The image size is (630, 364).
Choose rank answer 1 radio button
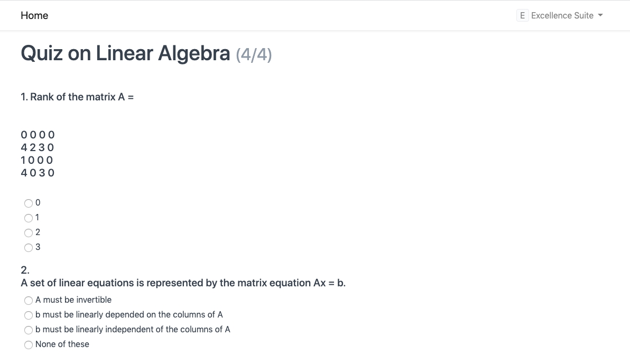tap(29, 218)
